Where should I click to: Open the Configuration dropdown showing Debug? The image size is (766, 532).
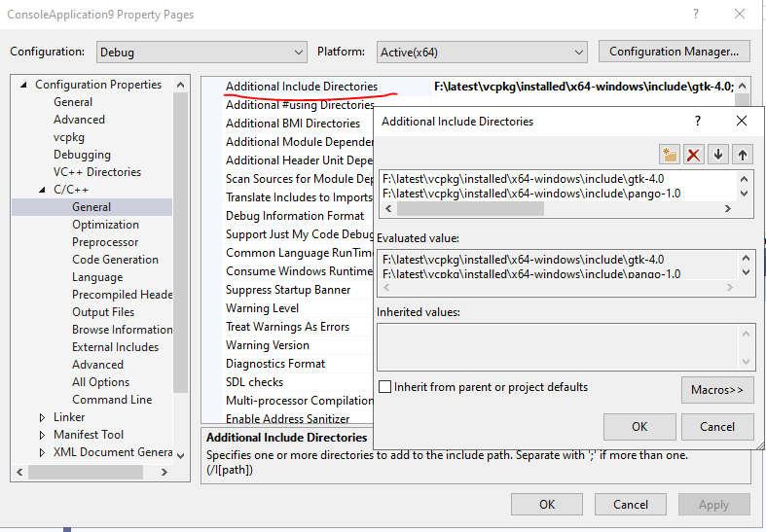point(201,53)
